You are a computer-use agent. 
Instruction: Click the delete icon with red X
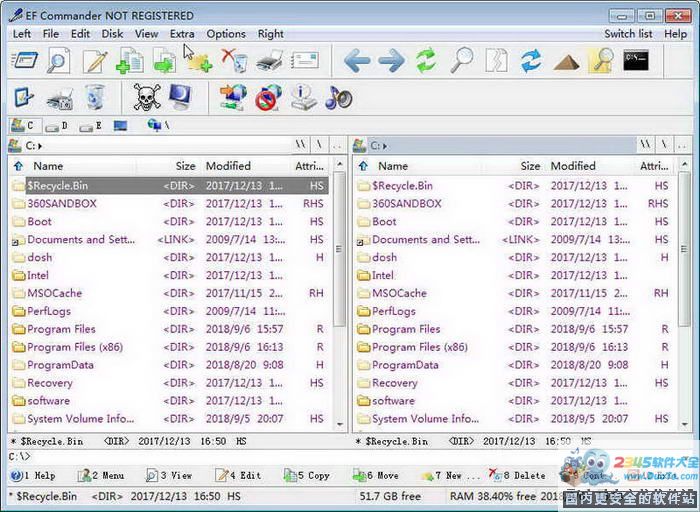point(234,61)
